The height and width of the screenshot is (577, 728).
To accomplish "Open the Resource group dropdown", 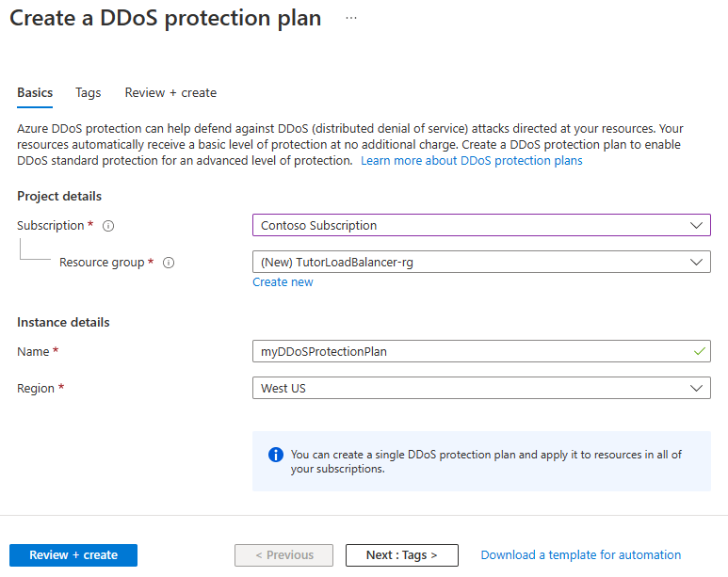I will [481, 262].
